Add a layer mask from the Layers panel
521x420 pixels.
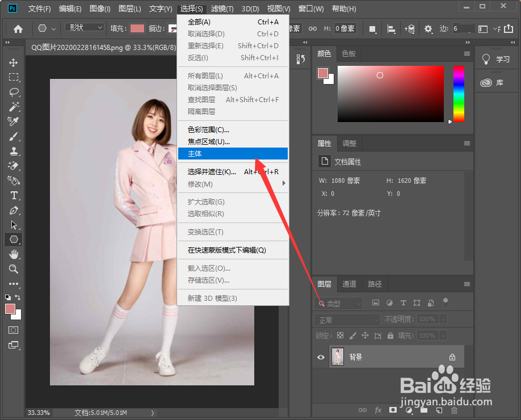coord(393,410)
